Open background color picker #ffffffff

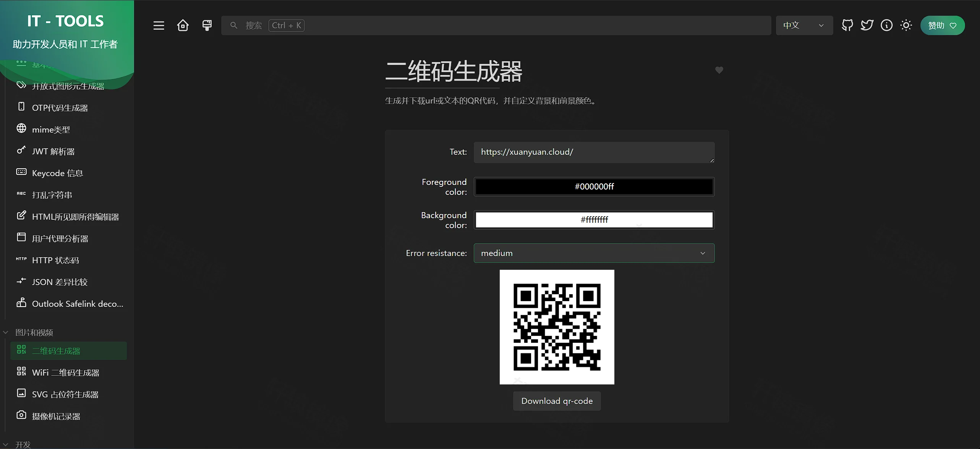[x=594, y=220]
